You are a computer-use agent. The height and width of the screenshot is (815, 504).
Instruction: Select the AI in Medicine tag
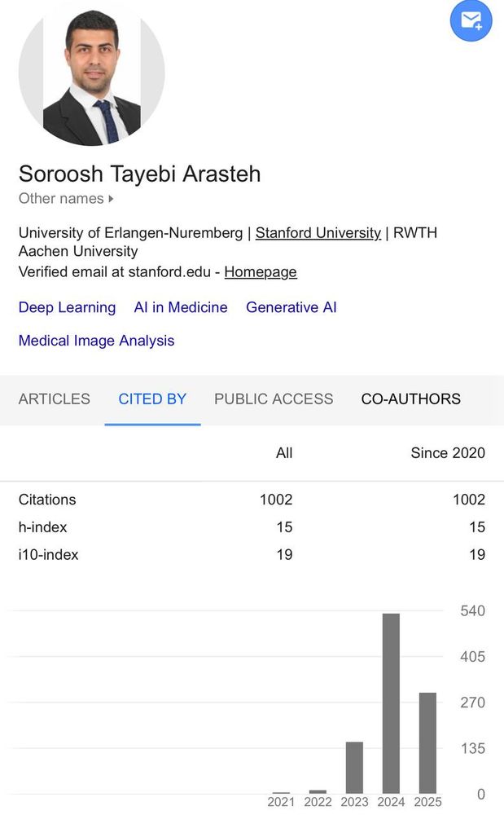coord(181,307)
